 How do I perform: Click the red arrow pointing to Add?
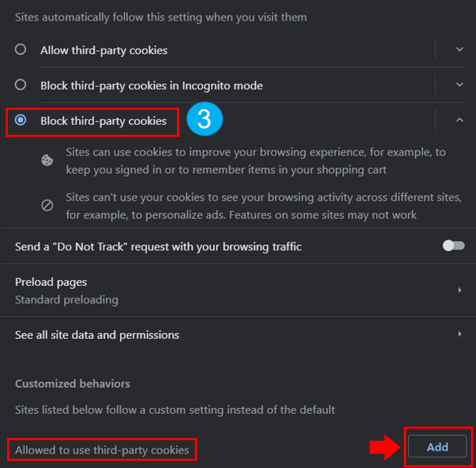385,447
